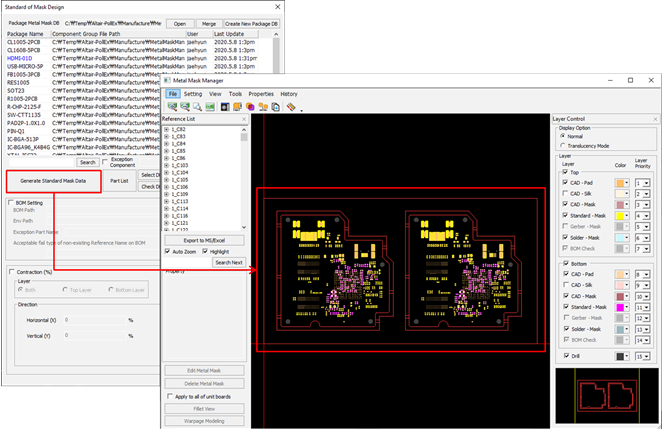Click yellow Top Standard - Mask color swatch
The width and height of the screenshot is (662, 429).
point(620,214)
